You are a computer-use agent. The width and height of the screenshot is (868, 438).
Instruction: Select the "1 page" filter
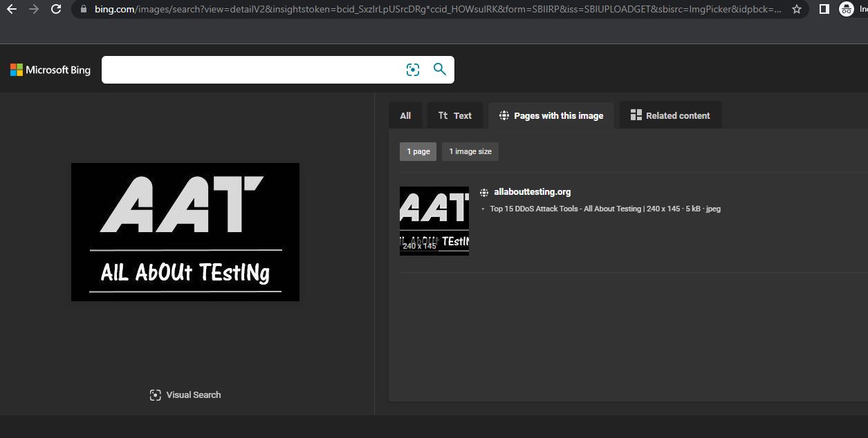(418, 151)
